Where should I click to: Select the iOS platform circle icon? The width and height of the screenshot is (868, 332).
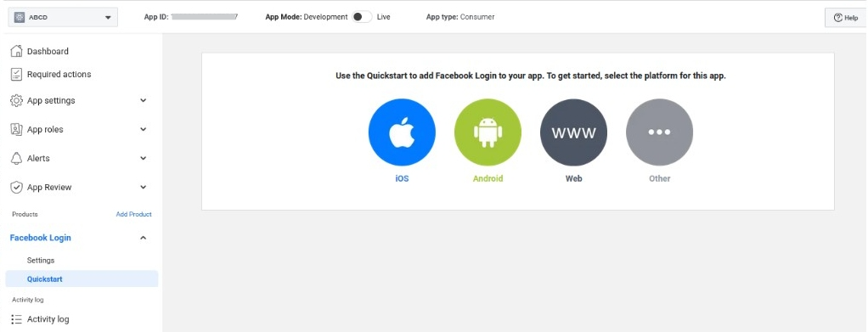click(x=402, y=132)
